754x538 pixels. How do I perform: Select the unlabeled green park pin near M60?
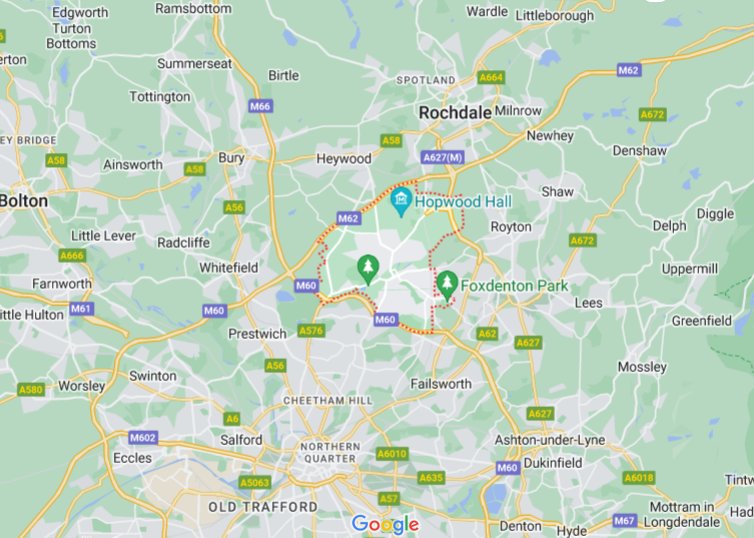tap(368, 269)
